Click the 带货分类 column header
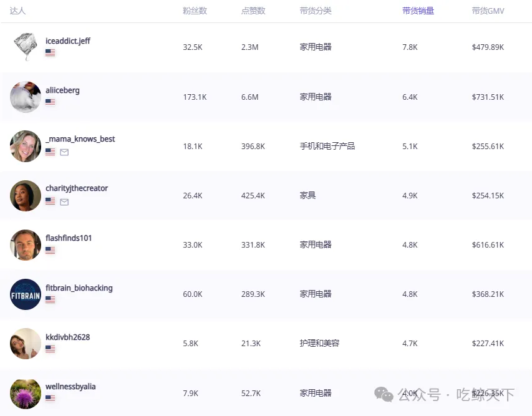This screenshot has width=532, height=416. pyautogui.click(x=316, y=11)
